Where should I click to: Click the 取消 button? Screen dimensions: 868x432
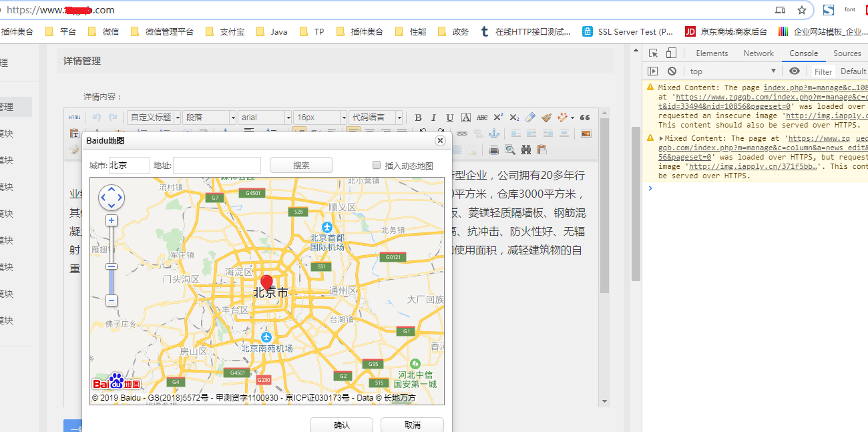tap(412, 425)
